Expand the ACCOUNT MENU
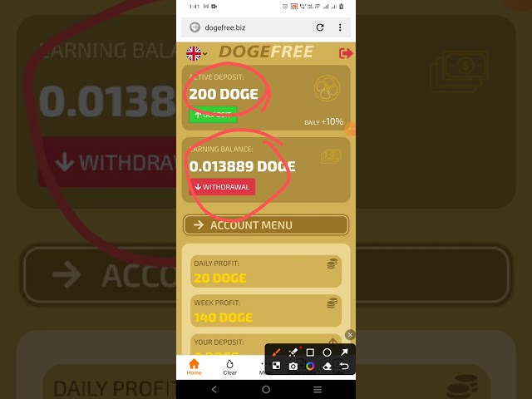Image resolution: width=532 pixels, height=399 pixels. click(x=266, y=225)
